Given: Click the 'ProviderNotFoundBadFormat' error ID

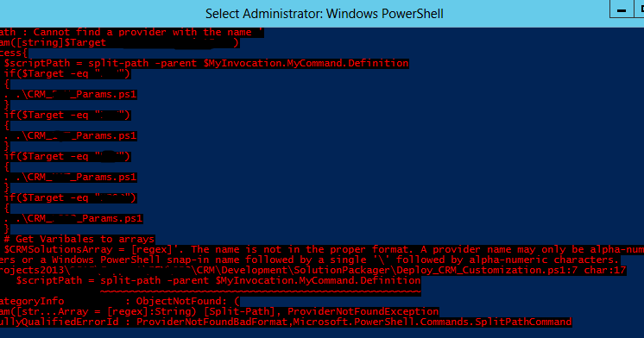Looking at the screenshot, I should pyautogui.click(x=212, y=322).
